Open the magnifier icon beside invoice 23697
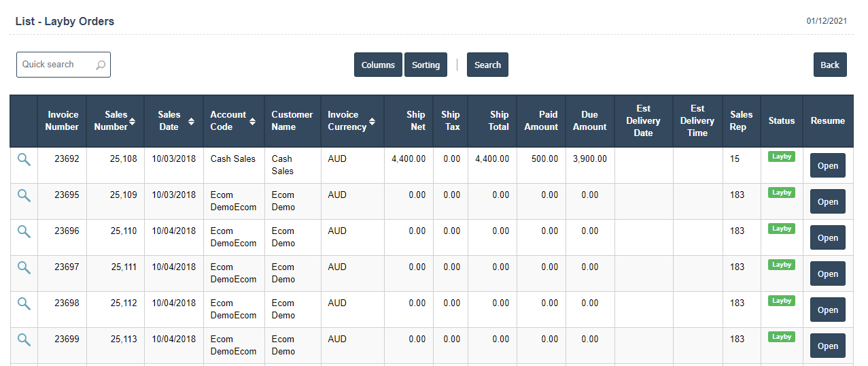This screenshot has width=868, height=366. pos(24,267)
